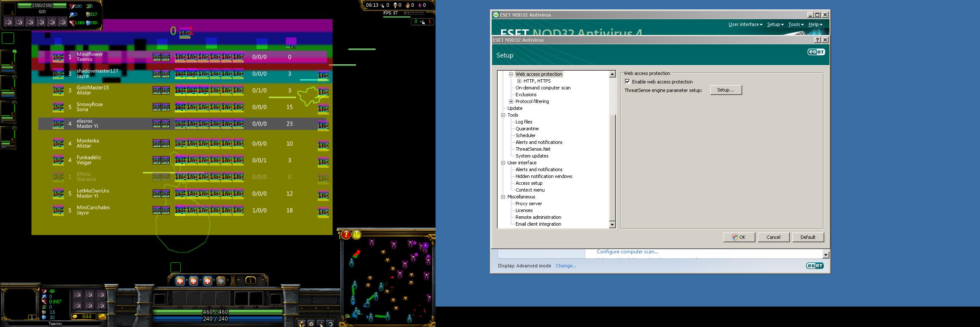
Task: Click the helmet icon in bottom game menu
Action: pyautogui.click(x=302, y=324)
